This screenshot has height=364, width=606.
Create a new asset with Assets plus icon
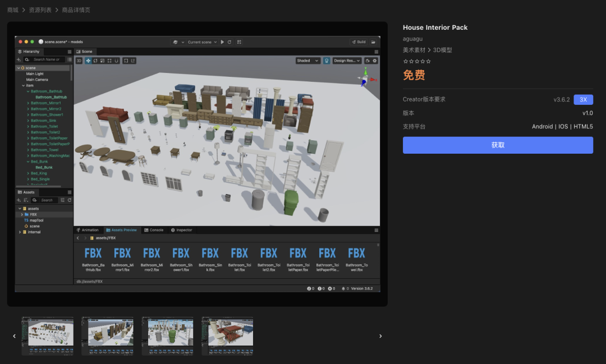tap(19, 200)
